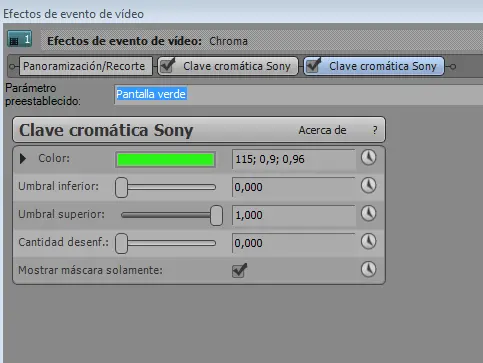Screen dimensions: 483x363
Task: Click the Chroma event name text
Action: click(x=228, y=41)
